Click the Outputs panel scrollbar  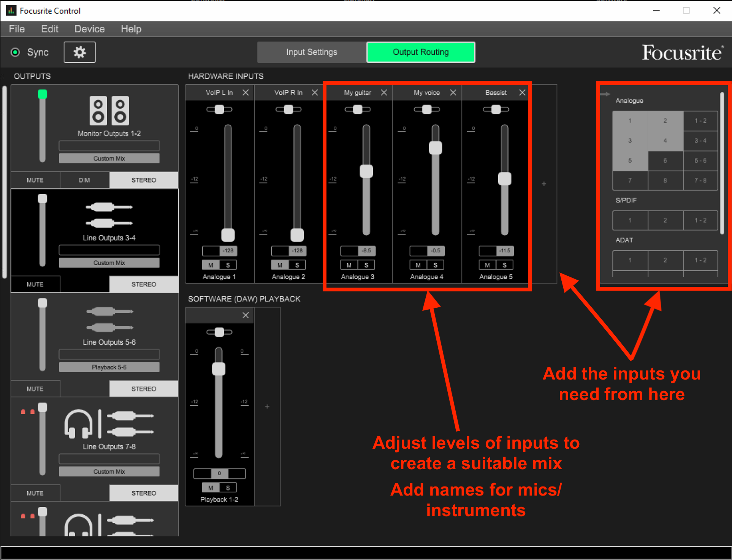coord(5,182)
